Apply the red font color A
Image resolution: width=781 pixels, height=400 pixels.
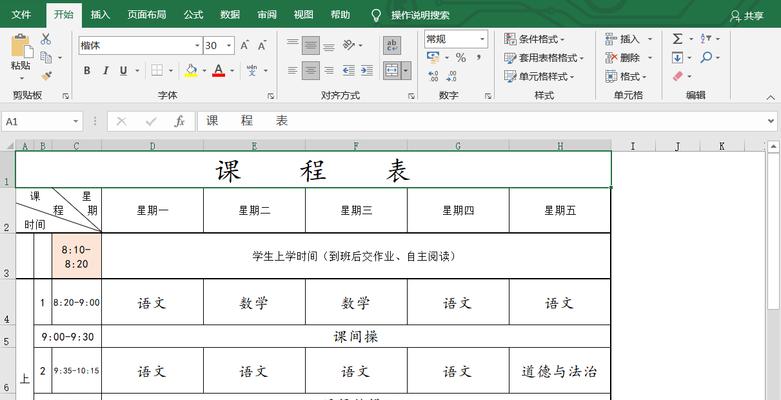[x=219, y=71]
